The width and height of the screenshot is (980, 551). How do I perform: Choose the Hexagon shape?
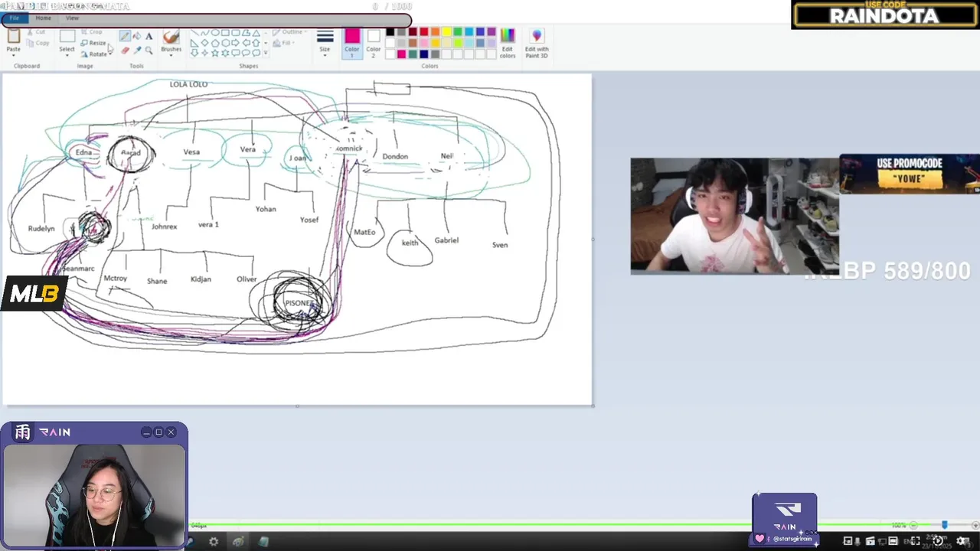tap(225, 43)
